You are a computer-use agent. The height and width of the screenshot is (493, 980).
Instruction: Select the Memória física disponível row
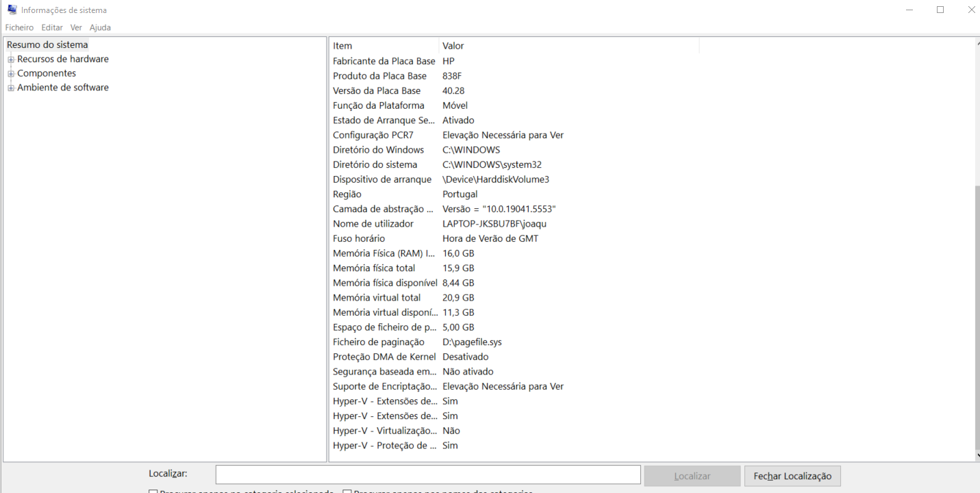(514, 283)
